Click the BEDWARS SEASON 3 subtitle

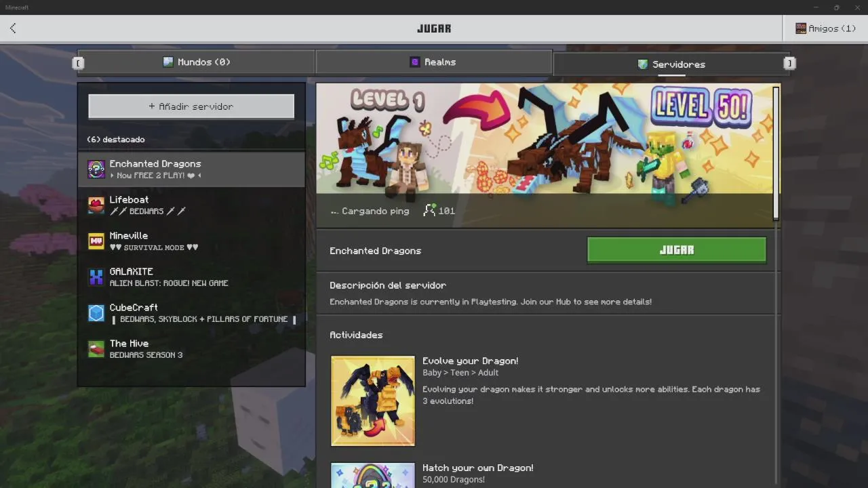[146, 354]
